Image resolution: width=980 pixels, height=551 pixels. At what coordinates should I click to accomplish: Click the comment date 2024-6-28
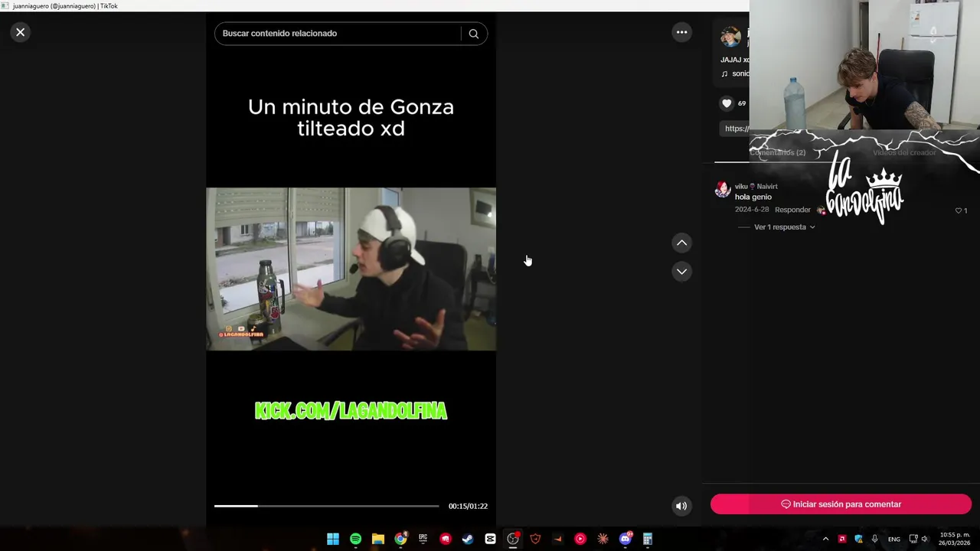click(x=752, y=210)
